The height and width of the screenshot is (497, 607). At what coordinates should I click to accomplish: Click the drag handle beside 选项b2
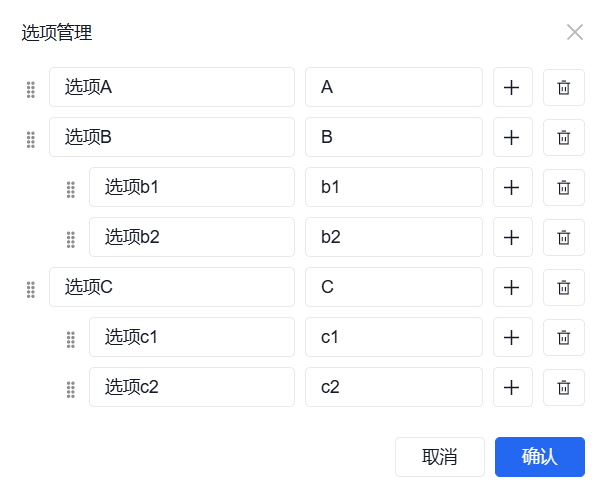(70, 239)
